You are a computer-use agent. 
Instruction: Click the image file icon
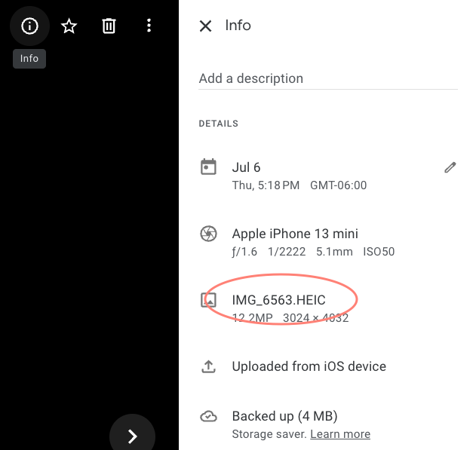point(208,300)
